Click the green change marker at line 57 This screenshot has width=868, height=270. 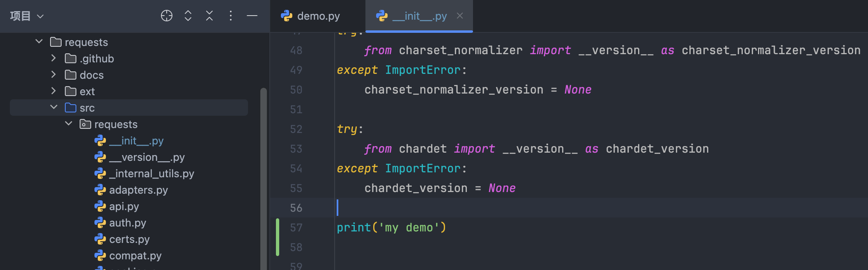(x=278, y=237)
